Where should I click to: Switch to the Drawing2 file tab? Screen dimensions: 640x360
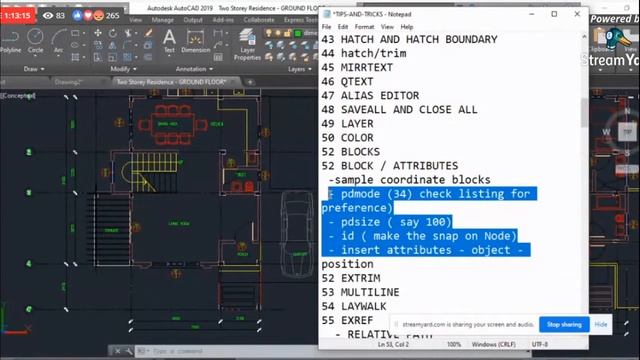[68, 82]
